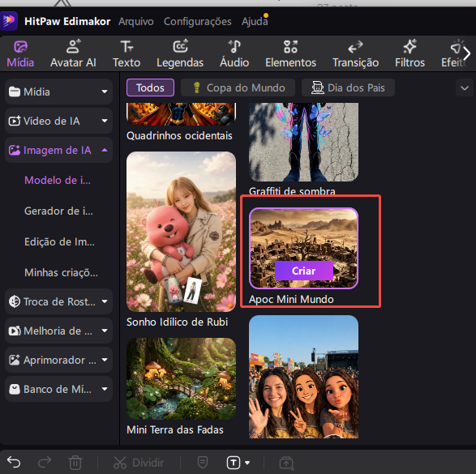Viewport: 476px width, 474px height.
Task: Open the text tool dropdown arrow
Action: 247,463
